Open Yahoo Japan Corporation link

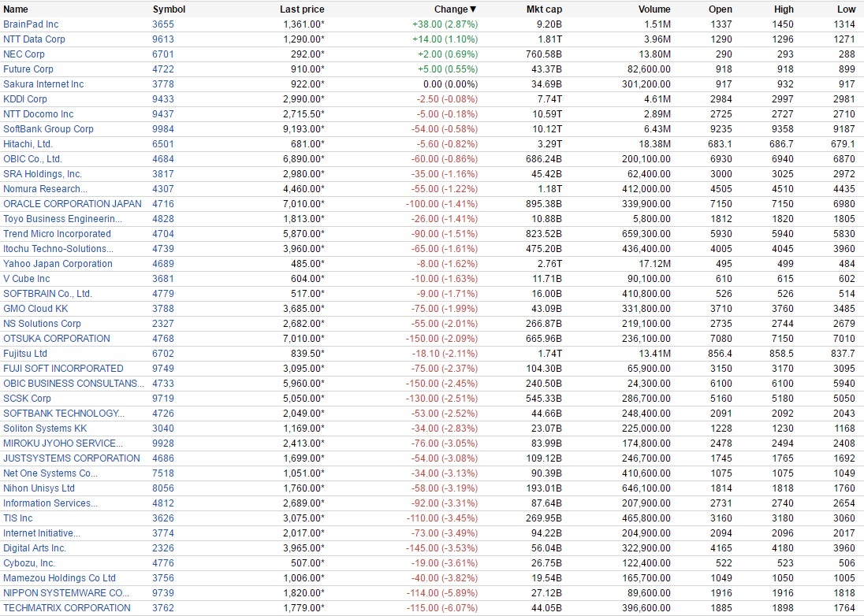pyautogui.click(x=58, y=264)
